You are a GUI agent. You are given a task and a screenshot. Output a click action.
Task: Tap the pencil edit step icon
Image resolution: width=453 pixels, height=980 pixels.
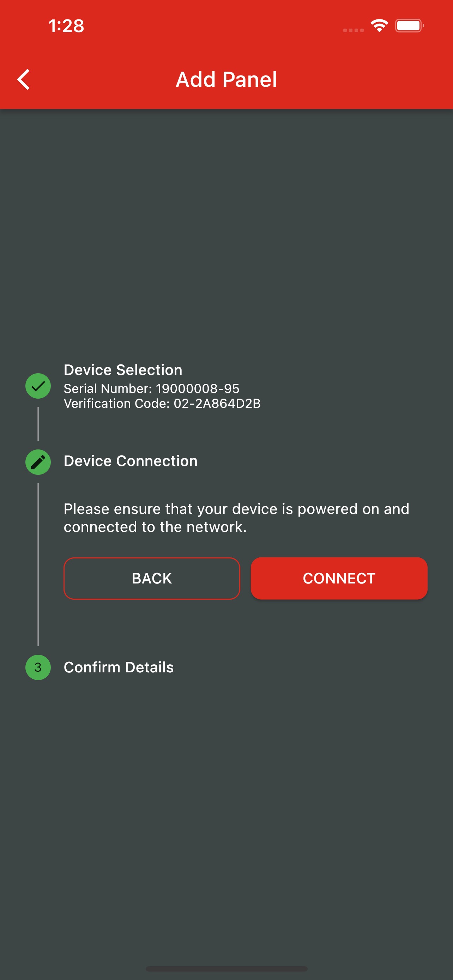(x=38, y=462)
